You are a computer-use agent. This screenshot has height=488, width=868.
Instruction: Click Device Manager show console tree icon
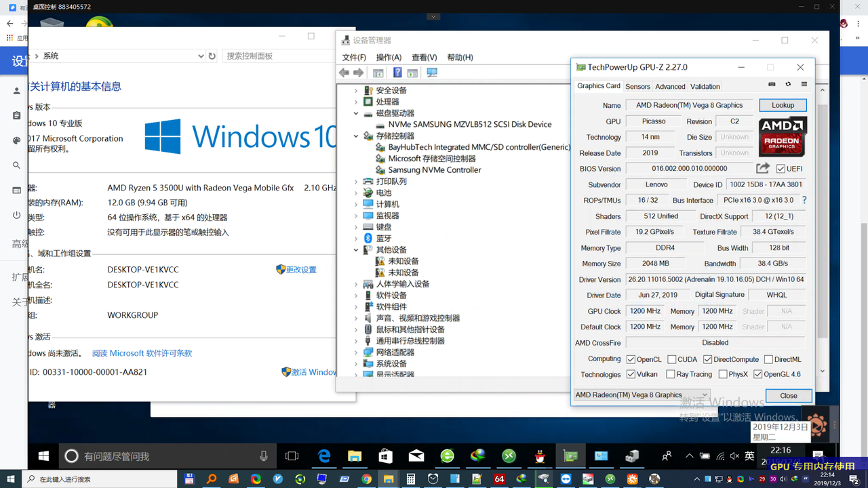[x=378, y=73]
